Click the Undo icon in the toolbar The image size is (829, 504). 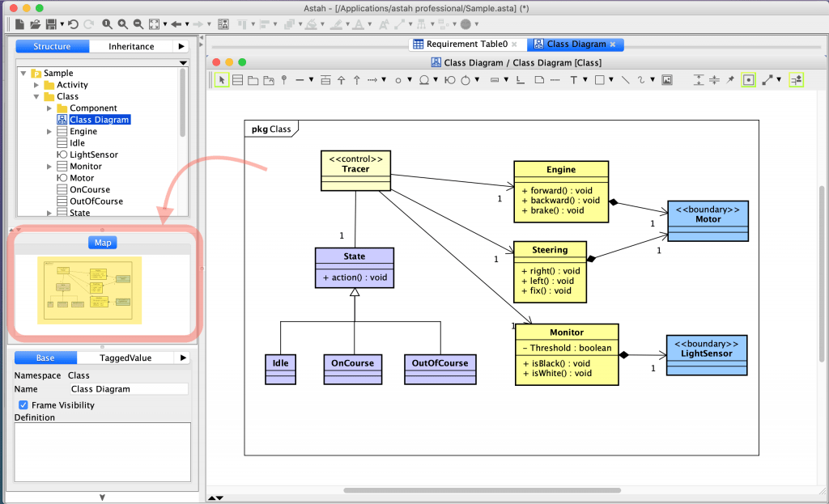point(74,24)
